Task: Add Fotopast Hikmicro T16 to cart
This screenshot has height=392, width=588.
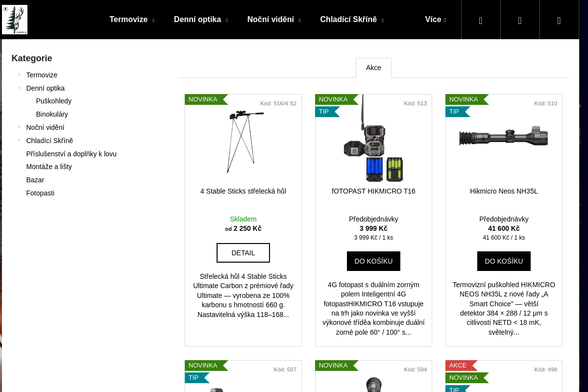Action: pyautogui.click(x=373, y=261)
